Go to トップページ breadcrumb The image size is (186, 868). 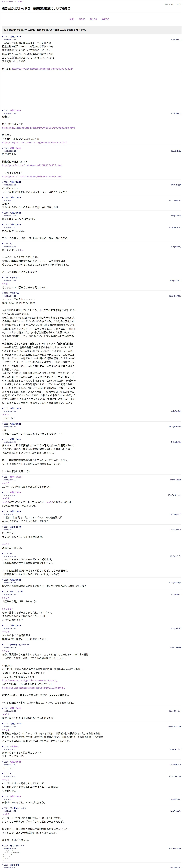click(x=7, y=2)
